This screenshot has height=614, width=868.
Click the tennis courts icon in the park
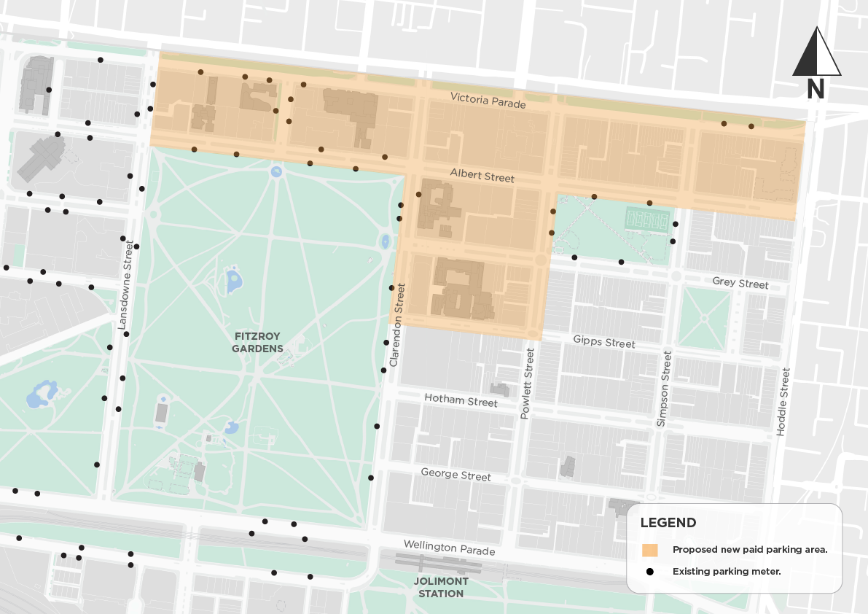click(647, 219)
